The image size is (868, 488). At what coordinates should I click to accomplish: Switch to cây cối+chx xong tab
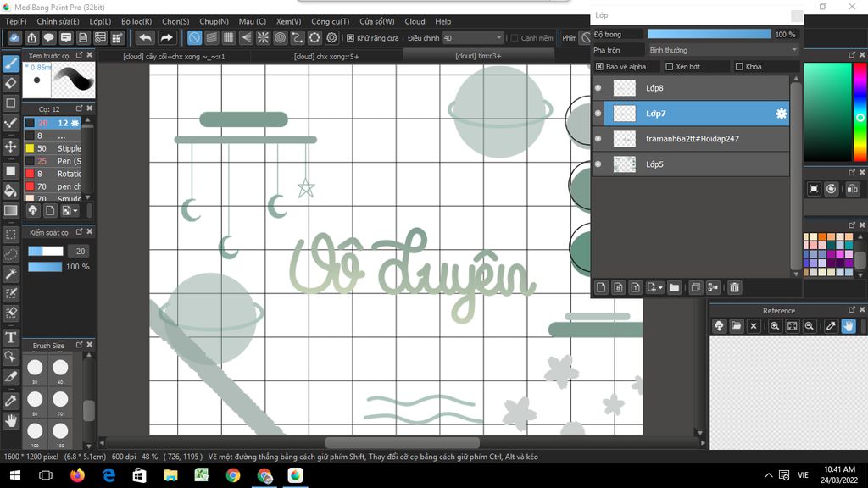tap(174, 57)
